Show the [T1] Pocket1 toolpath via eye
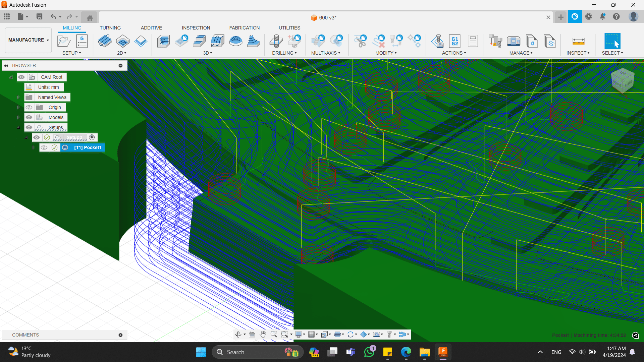This screenshot has height=362, width=644. (44, 147)
